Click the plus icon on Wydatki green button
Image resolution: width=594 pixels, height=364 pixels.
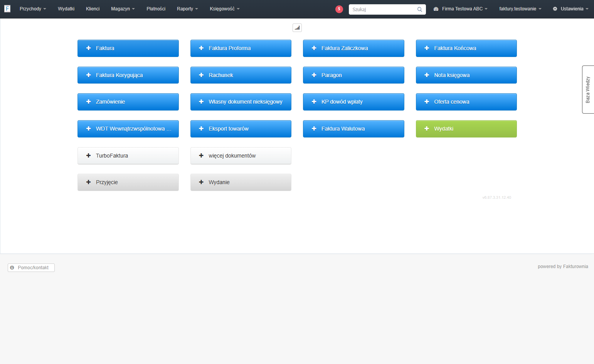pyautogui.click(x=427, y=129)
